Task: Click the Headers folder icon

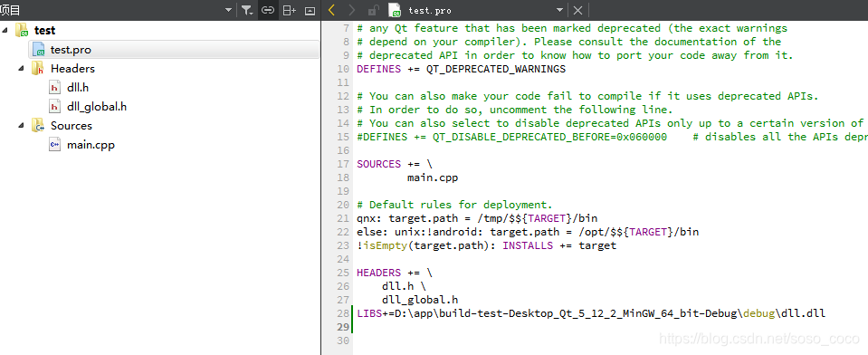Action: coord(38,68)
